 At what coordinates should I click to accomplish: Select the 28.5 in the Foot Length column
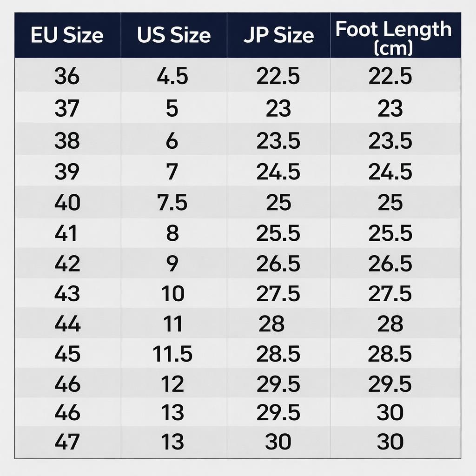(x=390, y=354)
